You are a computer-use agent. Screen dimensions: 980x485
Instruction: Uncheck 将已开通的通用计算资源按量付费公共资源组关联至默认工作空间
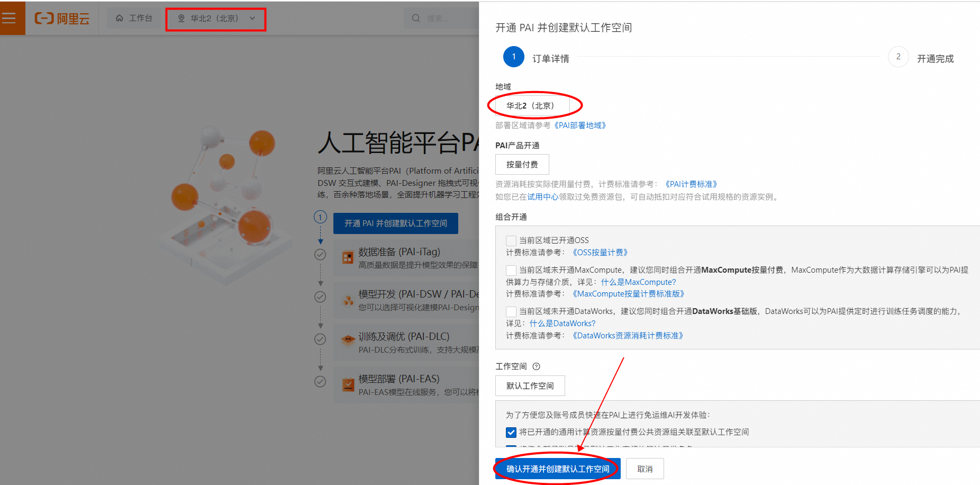[511, 432]
